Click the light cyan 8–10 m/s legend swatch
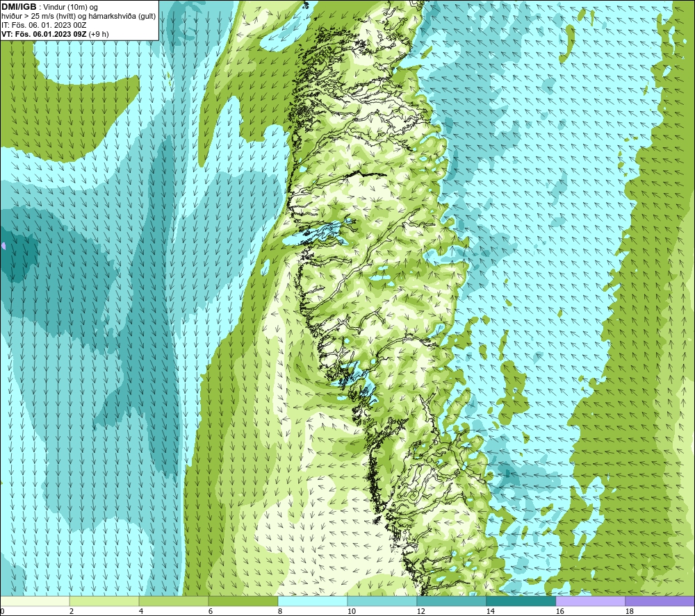Viewport: 695px width, 616px height. tap(313, 601)
